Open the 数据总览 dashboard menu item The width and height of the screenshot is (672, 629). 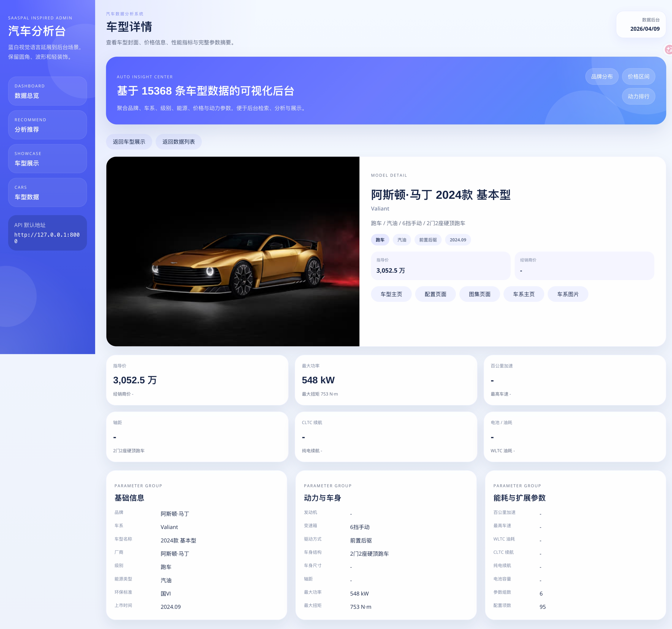pos(47,91)
